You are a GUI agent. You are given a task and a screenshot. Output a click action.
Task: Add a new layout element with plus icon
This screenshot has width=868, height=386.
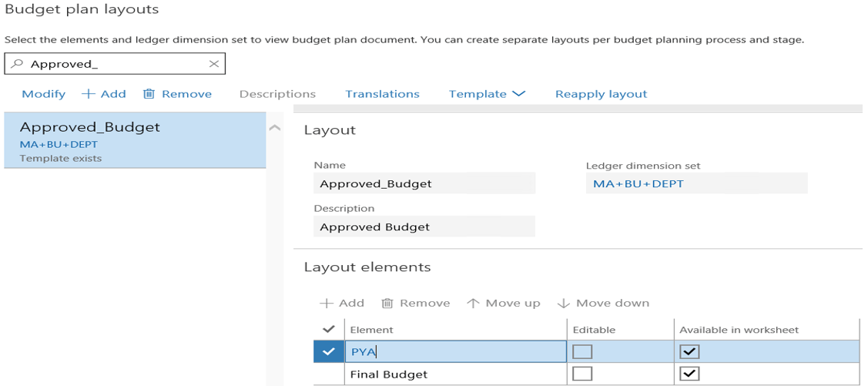coord(326,304)
